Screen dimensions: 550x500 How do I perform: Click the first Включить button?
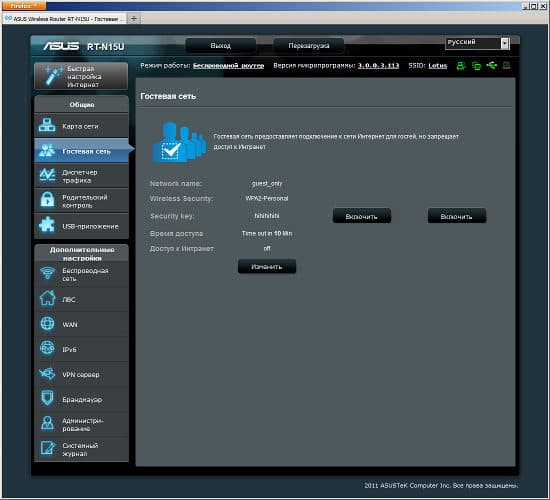(x=362, y=216)
